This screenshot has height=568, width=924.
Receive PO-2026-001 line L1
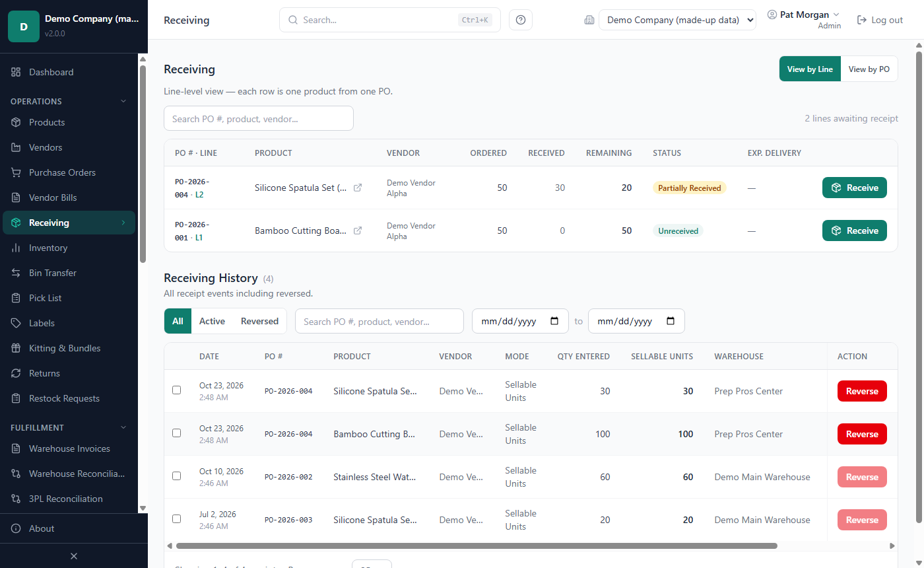pos(854,231)
